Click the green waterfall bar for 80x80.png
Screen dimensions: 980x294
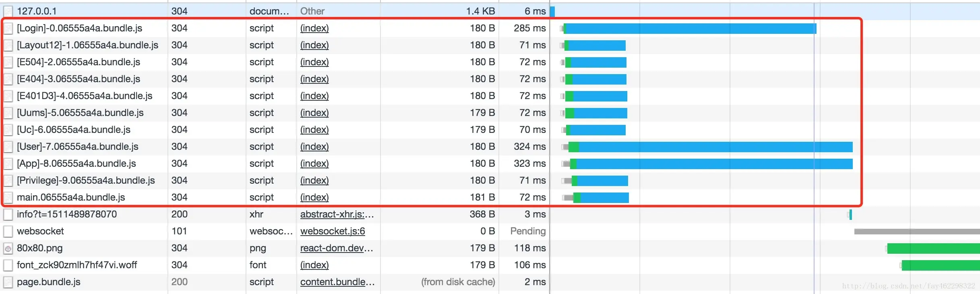pos(933,248)
